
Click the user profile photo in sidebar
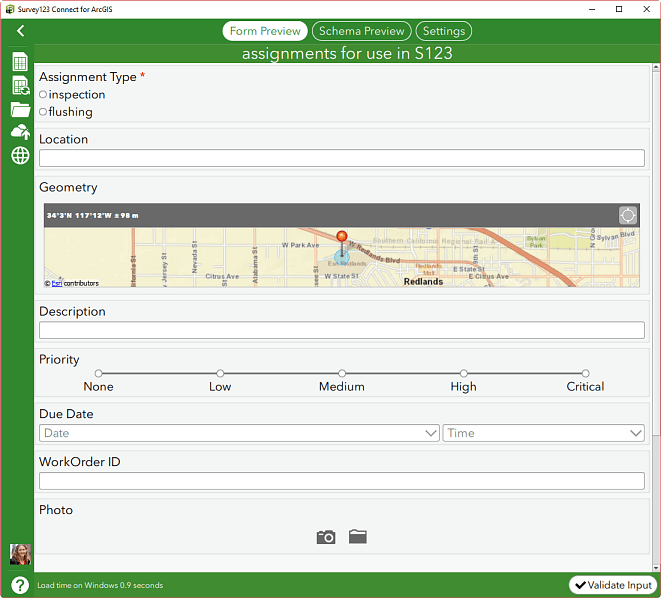(20, 554)
